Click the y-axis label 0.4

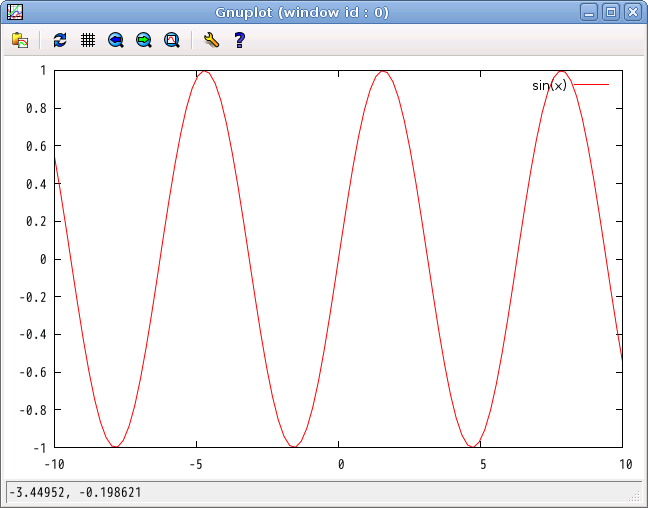[36, 184]
